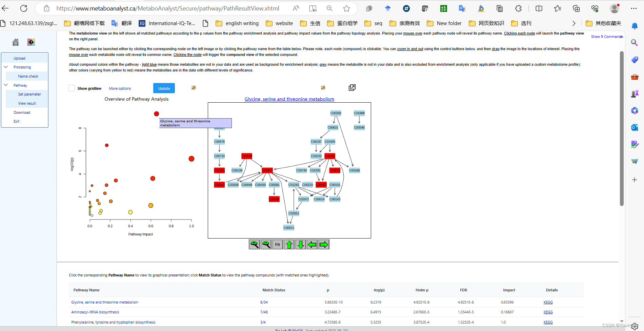Click the MetaboAnalyst home icon
644x331 pixels.
coord(15,42)
